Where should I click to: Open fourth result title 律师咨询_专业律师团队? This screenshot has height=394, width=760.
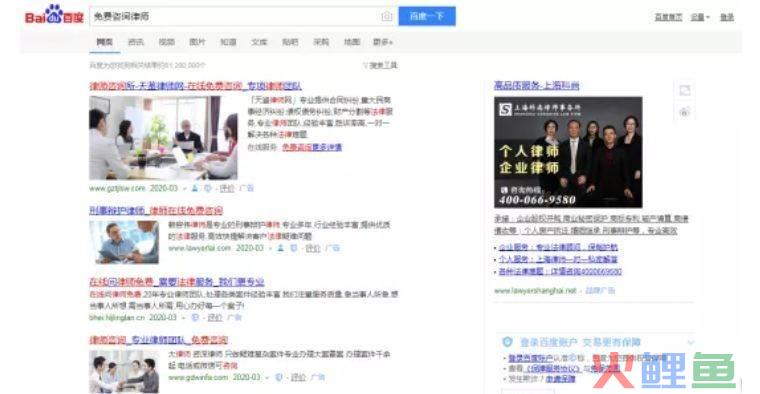click(x=158, y=340)
